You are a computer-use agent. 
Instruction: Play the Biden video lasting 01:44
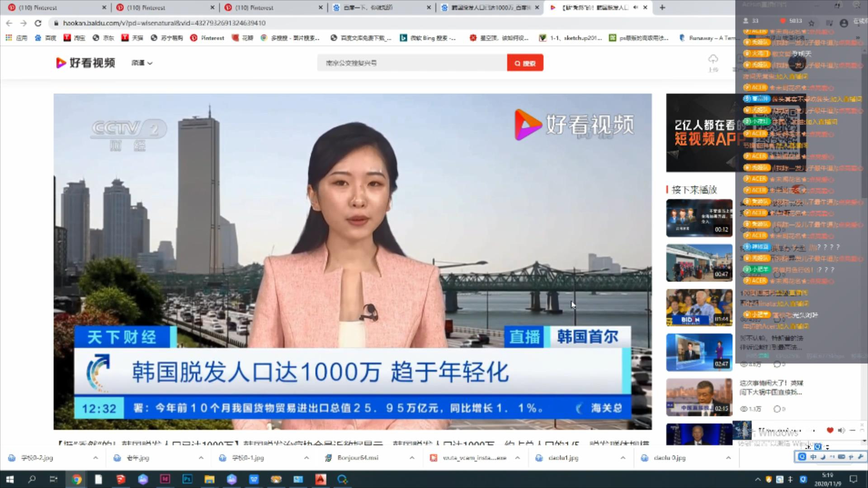click(x=699, y=308)
